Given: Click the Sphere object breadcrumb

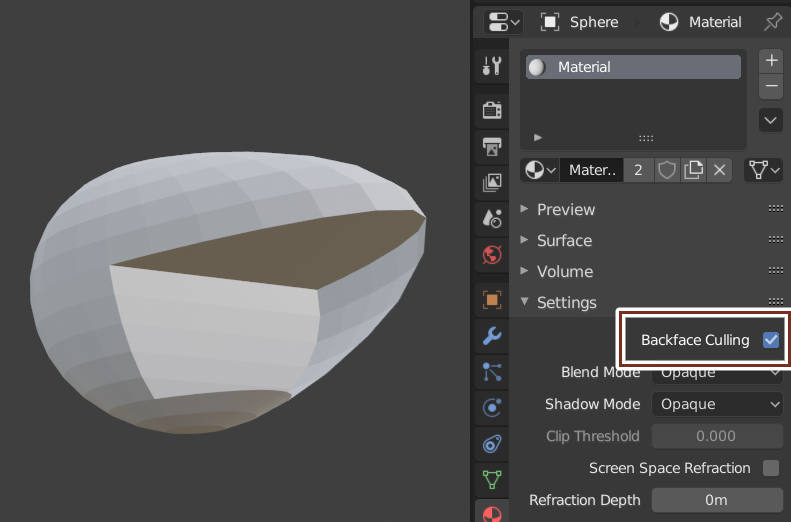Looking at the screenshot, I should pyautogui.click(x=579, y=22).
